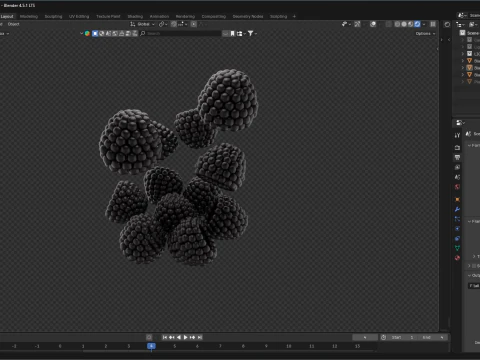Switch to Rendered viewport shading
The height and width of the screenshot is (360, 480).
(x=417, y=24)
